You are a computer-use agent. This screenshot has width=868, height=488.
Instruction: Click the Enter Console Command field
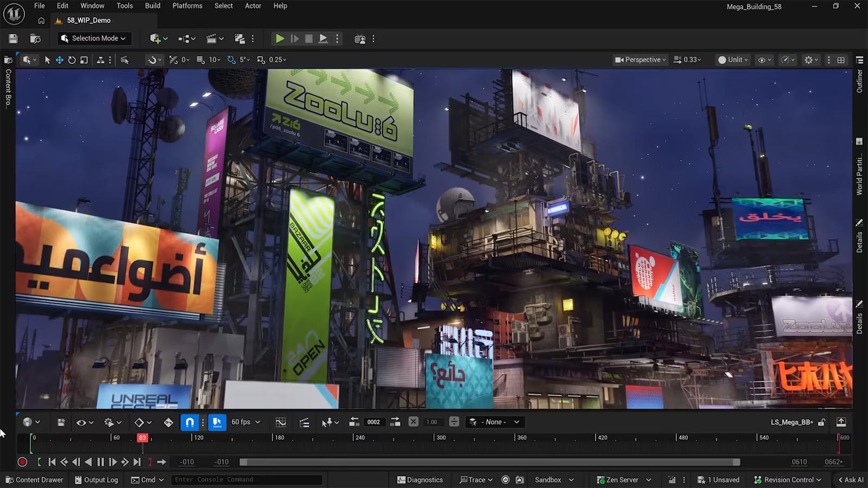(x=247, y=480)
